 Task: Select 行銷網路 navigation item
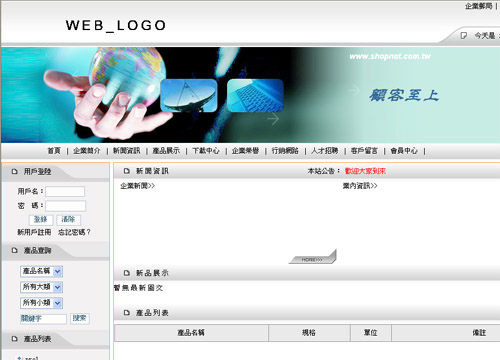[x=285, y=151]
